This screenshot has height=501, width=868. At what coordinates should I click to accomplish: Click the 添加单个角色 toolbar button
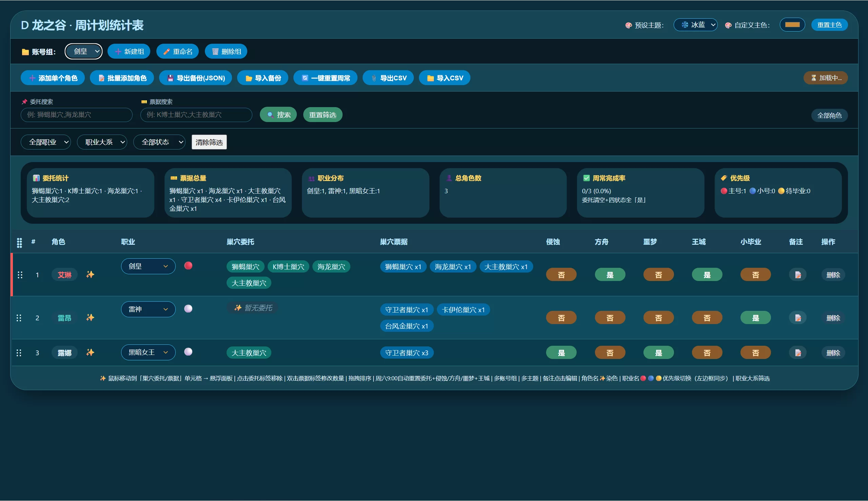pos(53,78)
